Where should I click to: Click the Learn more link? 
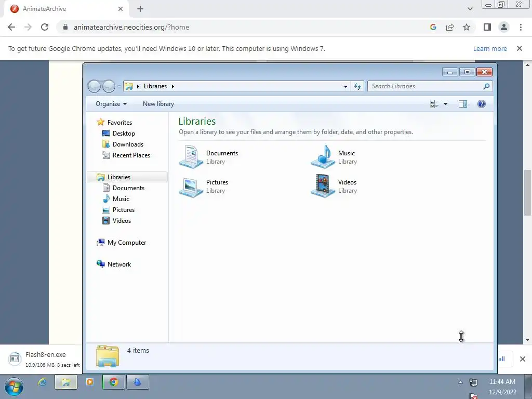coord(490,48)
